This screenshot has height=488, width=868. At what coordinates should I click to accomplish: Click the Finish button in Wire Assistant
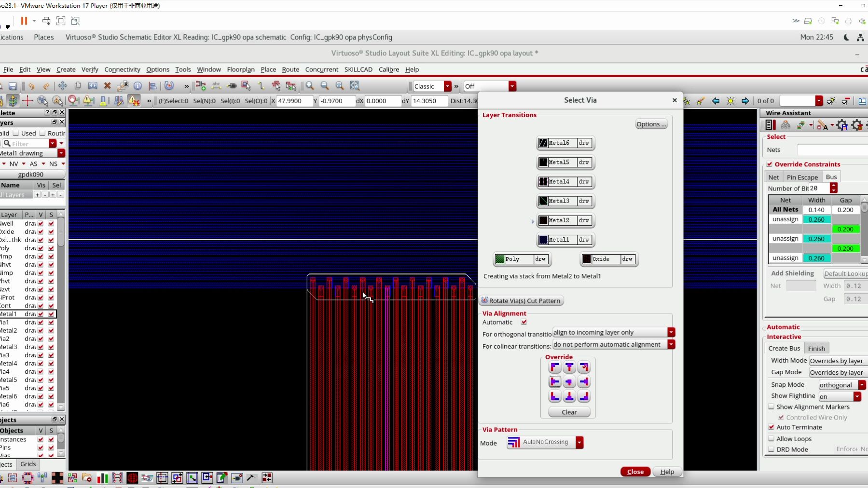(816, 348)
